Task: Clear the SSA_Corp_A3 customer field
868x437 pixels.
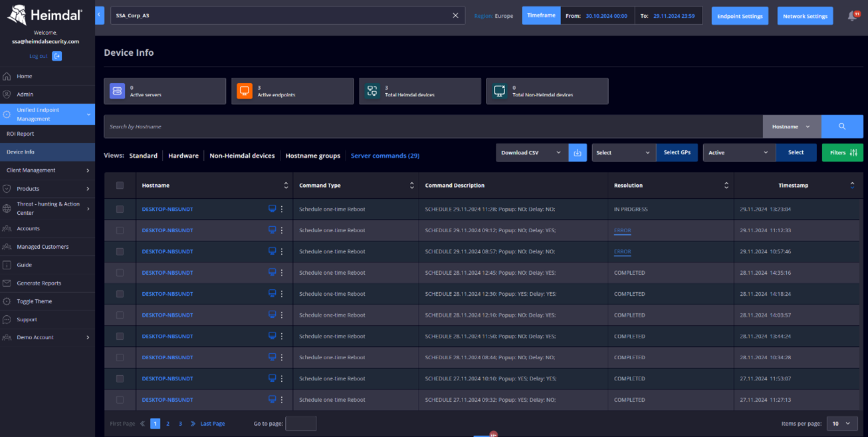Action: click(x=455, y=15)
